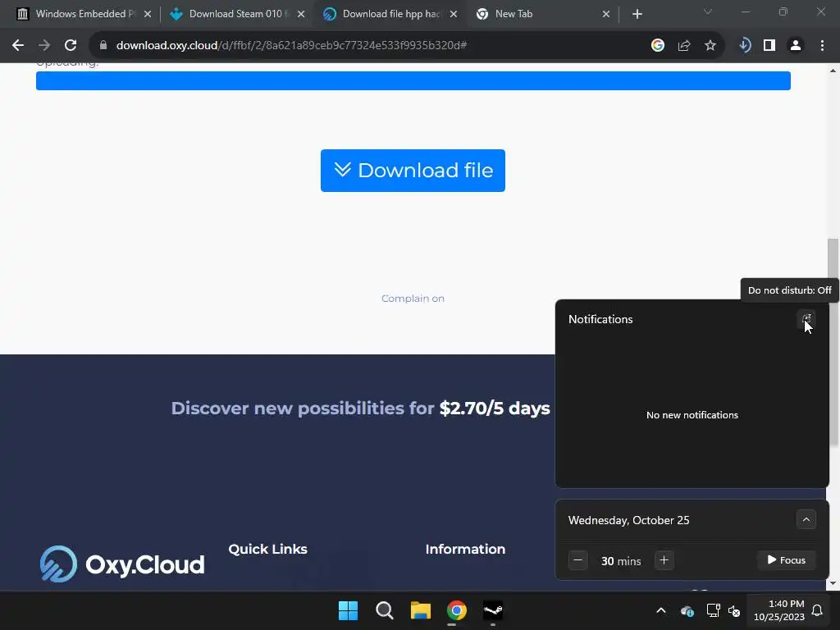The image size is (840, 630).
Task: Click the scrollbar up arrow
Action: (x=833, y=71)
